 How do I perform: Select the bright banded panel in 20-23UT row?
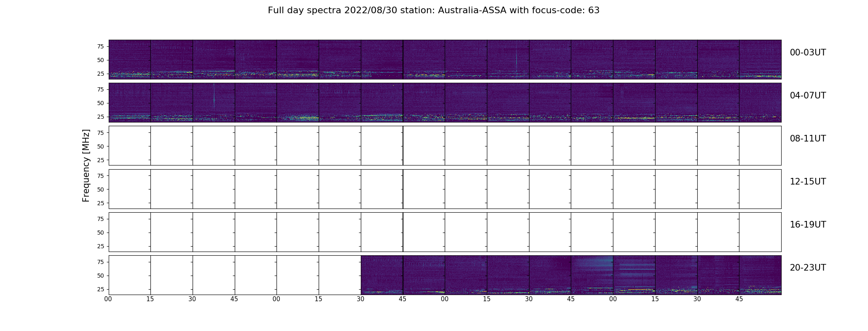click(x=634, y=275)
